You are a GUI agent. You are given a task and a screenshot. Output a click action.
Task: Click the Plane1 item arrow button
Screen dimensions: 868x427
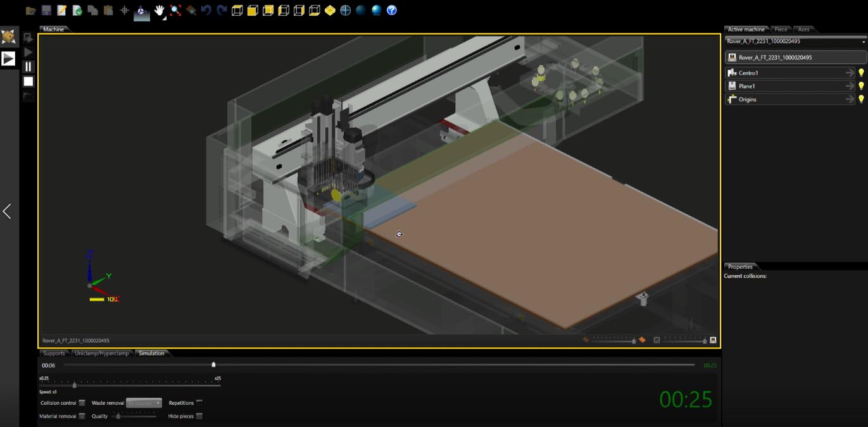(850, 86)
